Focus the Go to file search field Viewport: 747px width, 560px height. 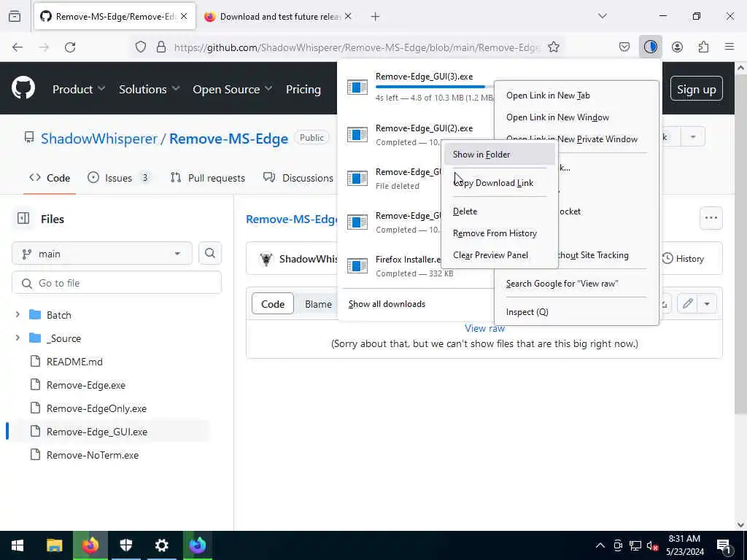click(x=117, y=283)
